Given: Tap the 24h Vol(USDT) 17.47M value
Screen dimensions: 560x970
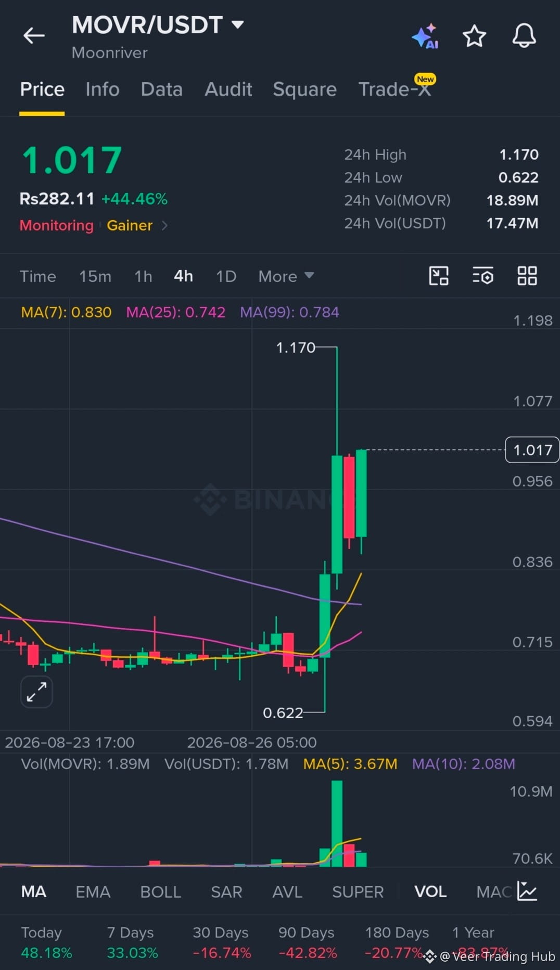Looking at the screenshot, I should tap(512, 223).
